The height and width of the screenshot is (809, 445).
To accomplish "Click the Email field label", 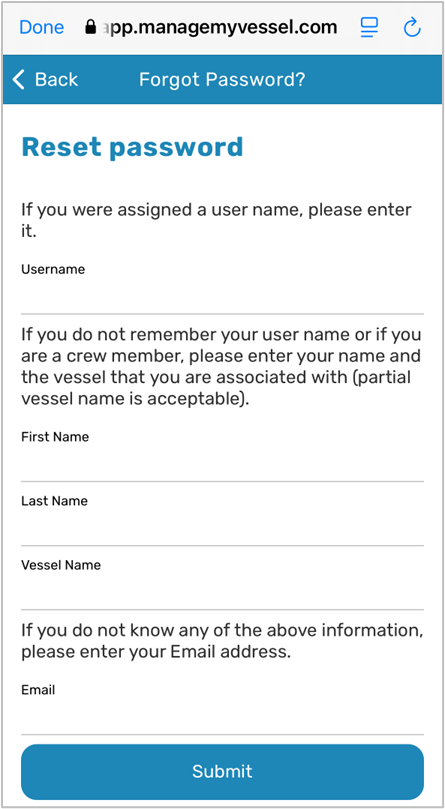I will (x=38, y=690).
